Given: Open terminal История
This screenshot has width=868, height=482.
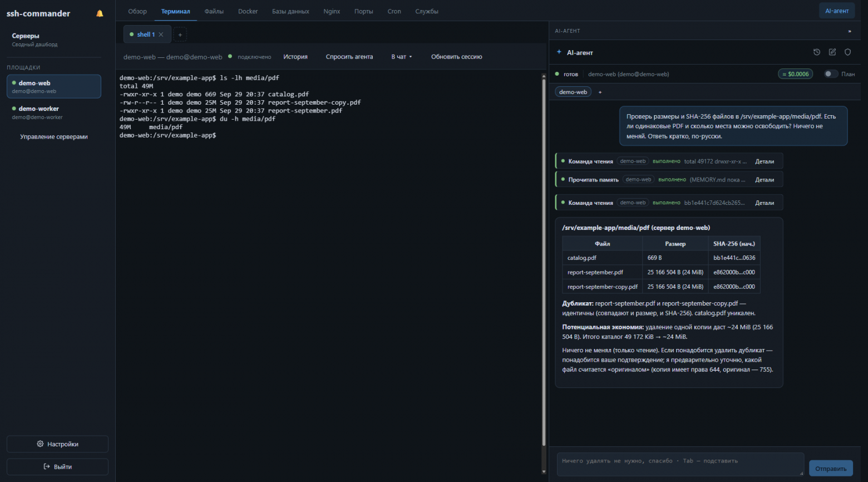Looking at the screenshot, I should pos(295,57).
